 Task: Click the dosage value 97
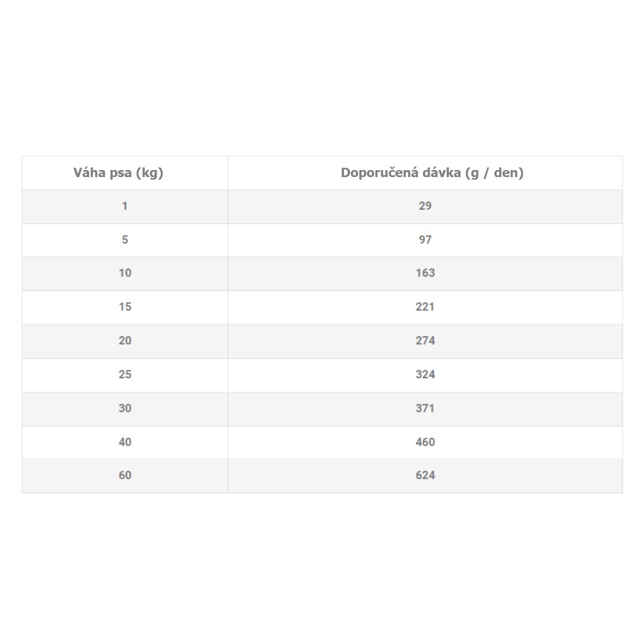pos(425,240)
